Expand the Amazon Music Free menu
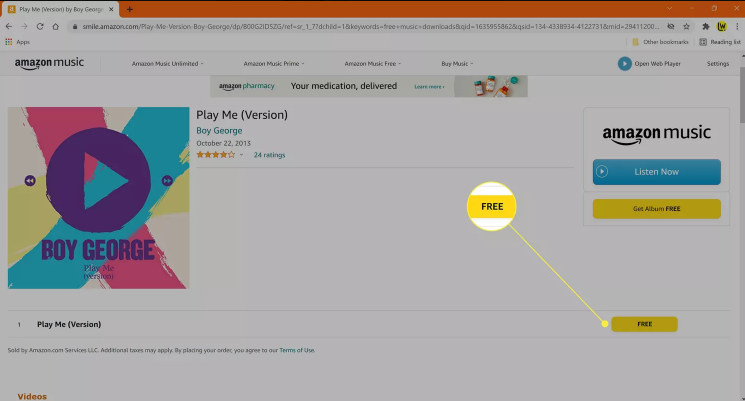Screen dimensions: 745x401 coord(372,64)
